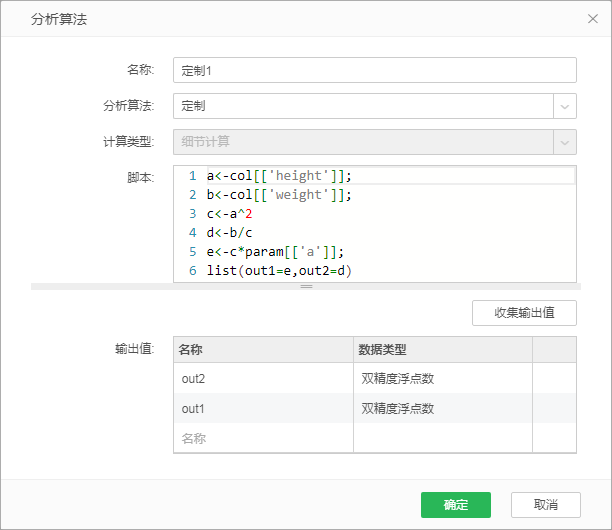Grab the script editor resize handle

306,287
